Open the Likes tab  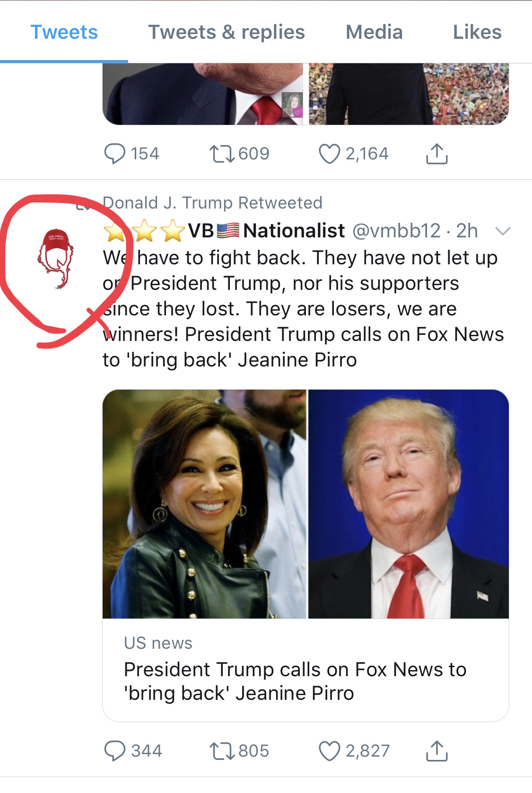click(x=477, y=32)
